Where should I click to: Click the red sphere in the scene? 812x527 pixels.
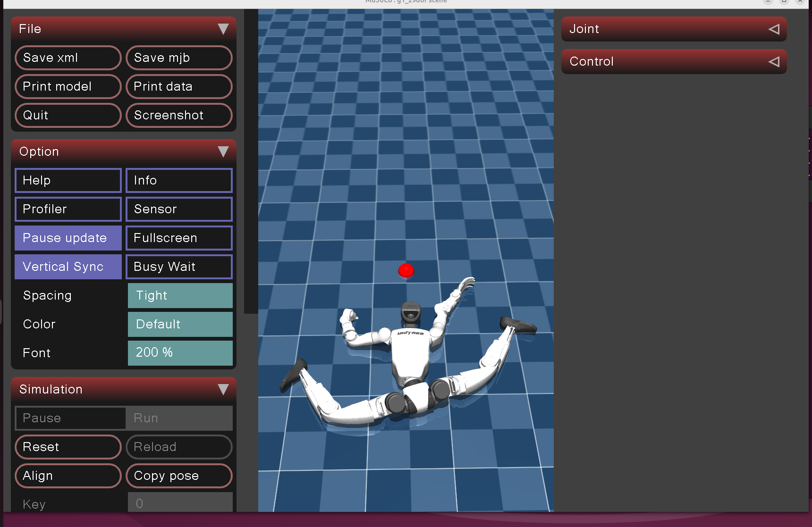[x=406, y=270]
